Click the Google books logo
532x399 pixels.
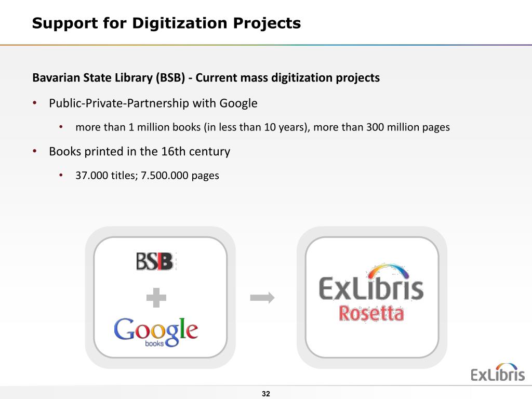pos(156,332)
